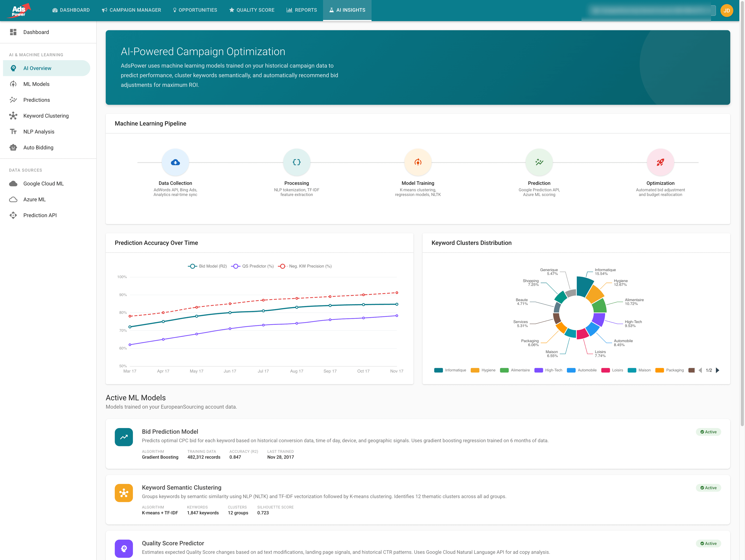
Task: Click the Active badge on Bid Prediction Model
Action: tap(709, 432)
